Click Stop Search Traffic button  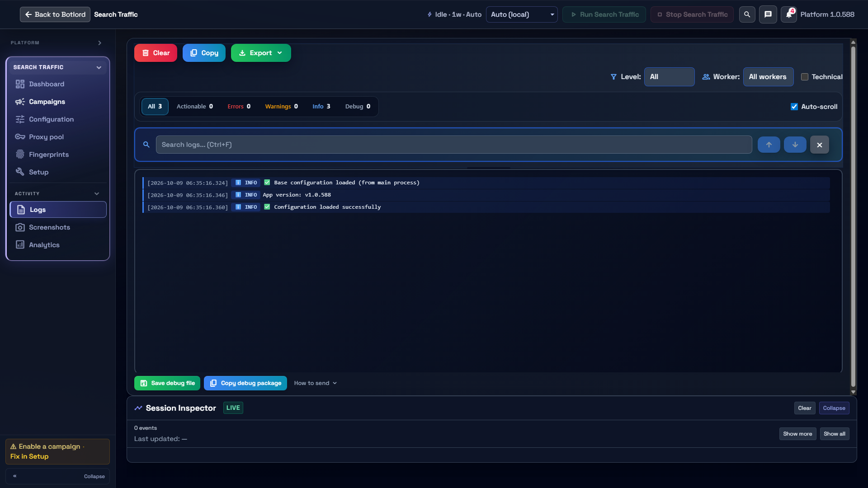692,14
